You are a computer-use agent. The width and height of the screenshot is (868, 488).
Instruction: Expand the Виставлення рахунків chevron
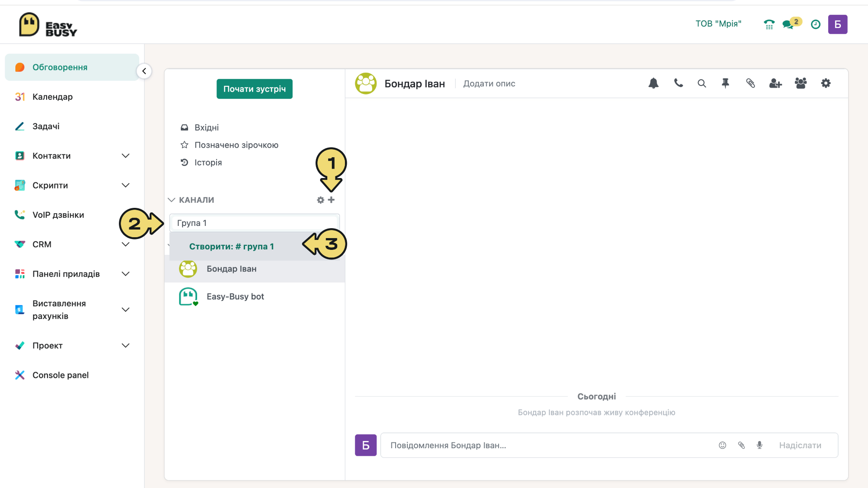pyautogui.click(x=126, y=310)
